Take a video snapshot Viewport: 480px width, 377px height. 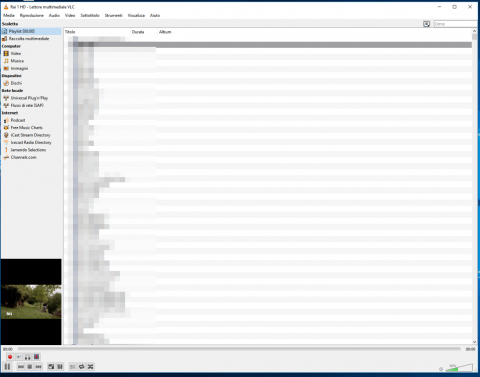[19, 357]
